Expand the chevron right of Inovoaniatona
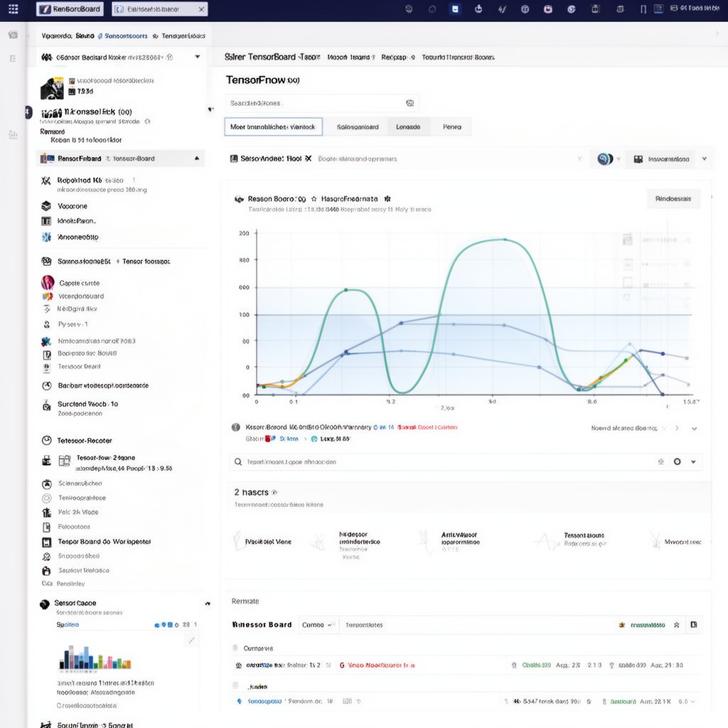Viewport: 728px width, 728px height. point(705,159)
